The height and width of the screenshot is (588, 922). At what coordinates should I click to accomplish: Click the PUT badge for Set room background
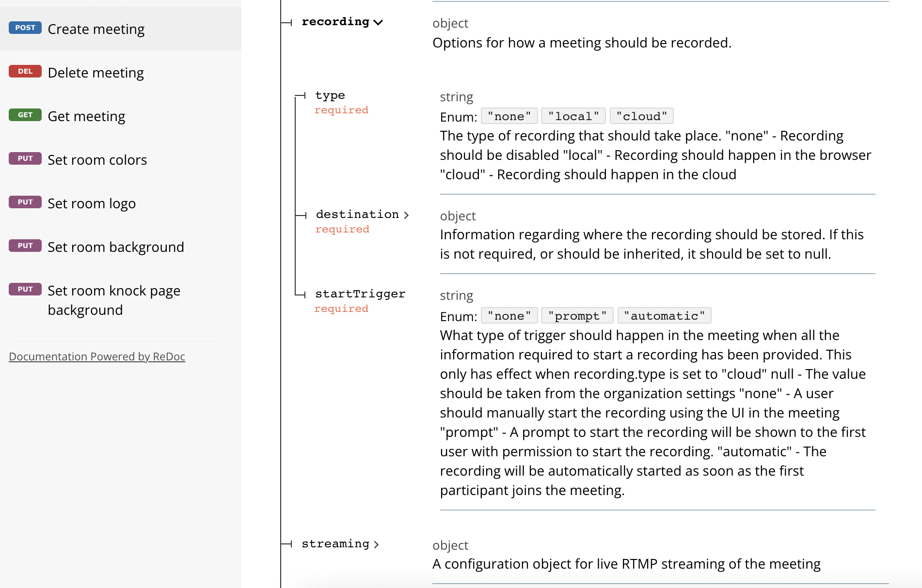pyautogui.click(x=25, y=246)
